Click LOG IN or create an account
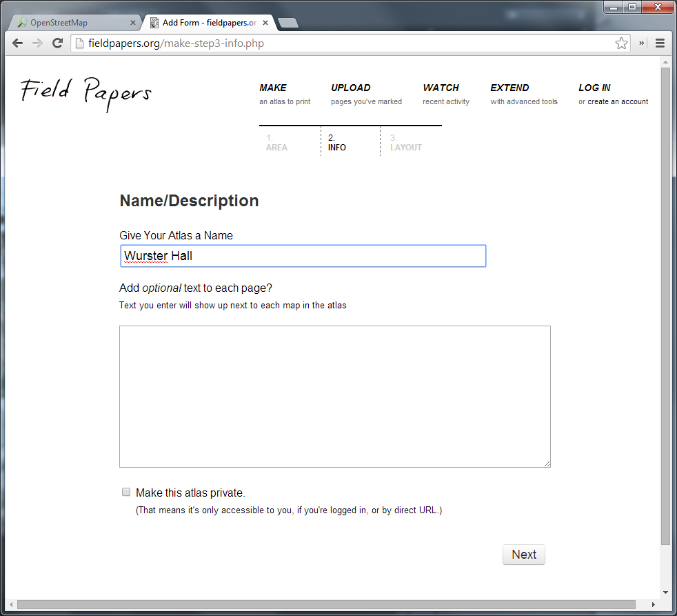 613,95
